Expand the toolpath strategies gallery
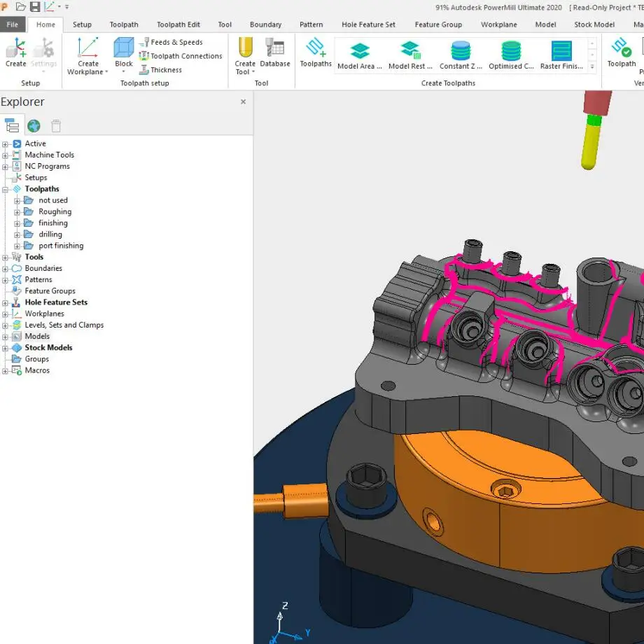644x644 pixels. coord(592,68)
